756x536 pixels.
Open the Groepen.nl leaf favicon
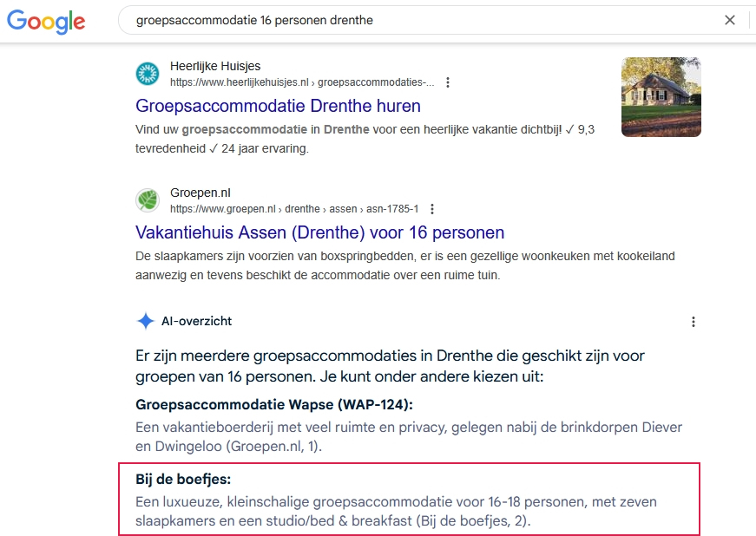(147, 200)
